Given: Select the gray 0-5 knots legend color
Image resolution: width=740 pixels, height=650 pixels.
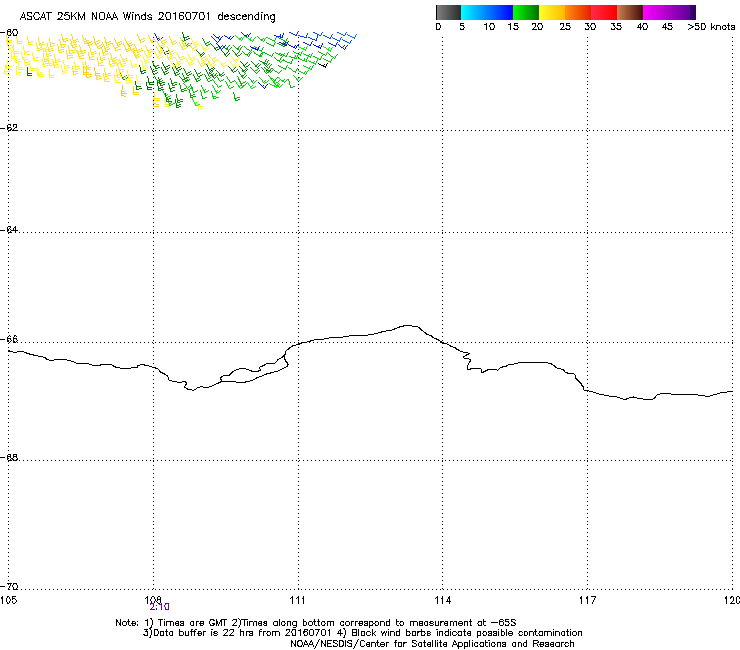Looking at the screenshot, I should tap(448, 12).
